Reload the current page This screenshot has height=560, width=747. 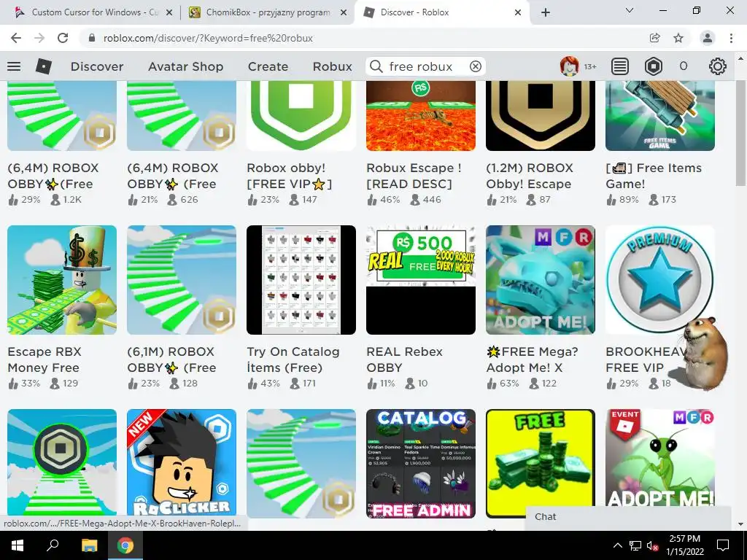click(x=63, y=38)
